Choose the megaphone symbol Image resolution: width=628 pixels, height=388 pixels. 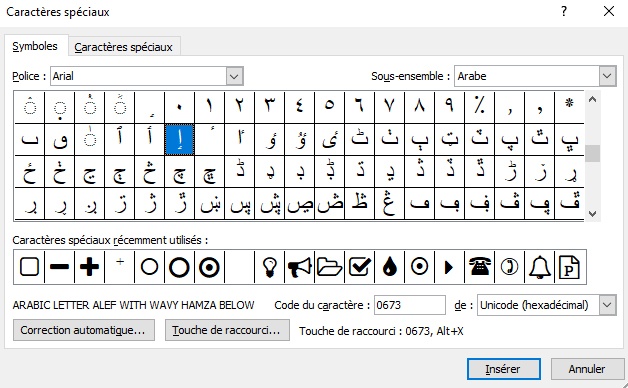(300, 267)
